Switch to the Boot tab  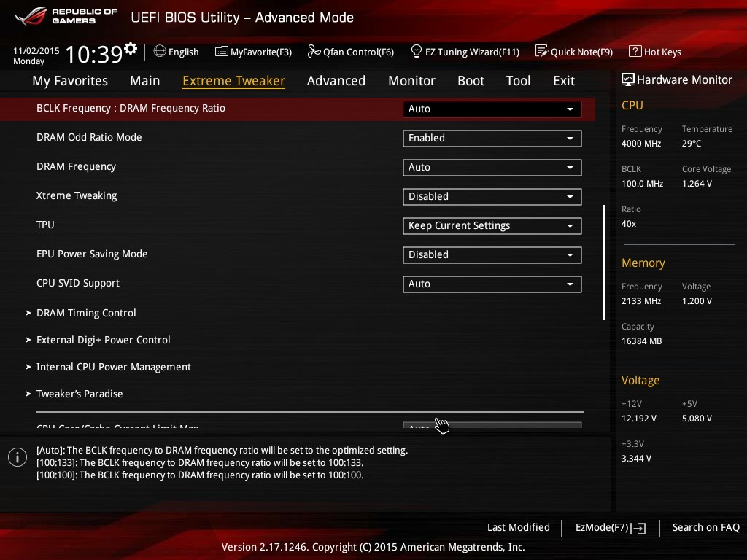click(471, 81)
